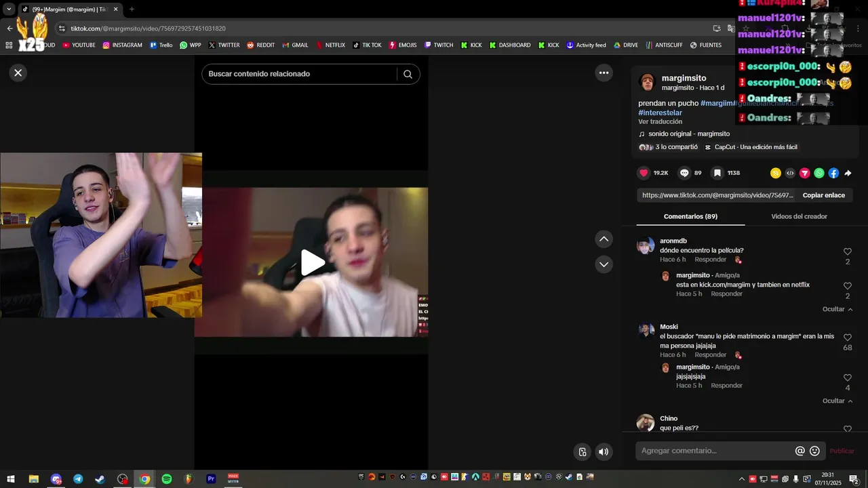
Task: Go to next video with down chevron
Action: pyautogui.click(x=604, y=264)
